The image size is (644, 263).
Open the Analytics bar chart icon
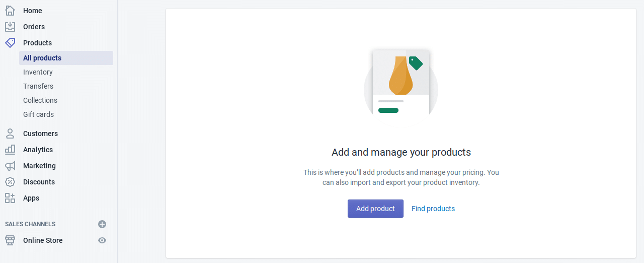pos(10,150)
